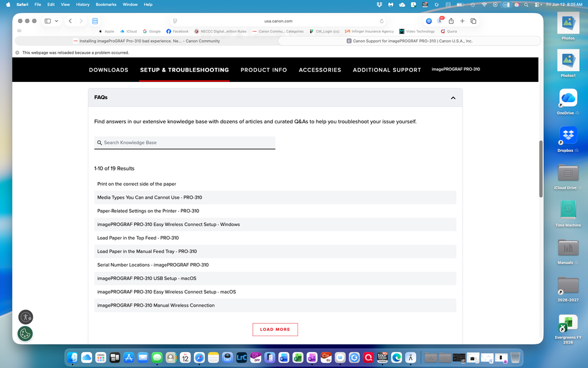Open the Google bookmark
Viewport: 588px width, 368px height.
(x=151, y=31)
